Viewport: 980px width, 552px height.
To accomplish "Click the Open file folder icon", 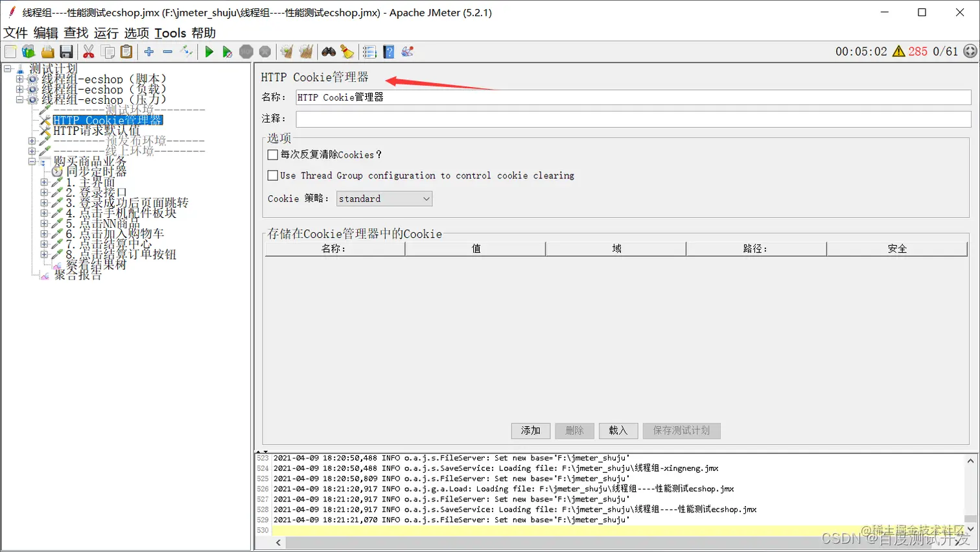I will pyautogui.click(x=47, y=52).
